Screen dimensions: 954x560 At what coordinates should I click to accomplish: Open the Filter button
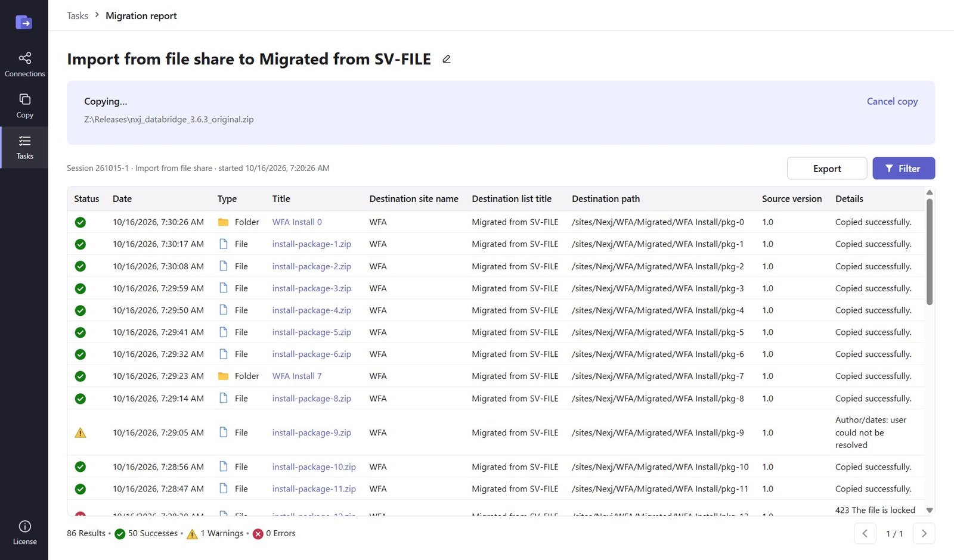pyautogui.click(x=903, y=169)
